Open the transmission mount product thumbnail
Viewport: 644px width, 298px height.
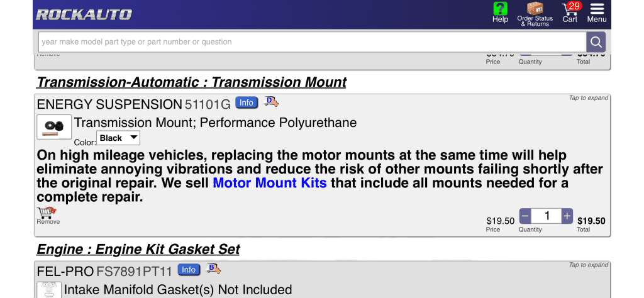[53, 127]
